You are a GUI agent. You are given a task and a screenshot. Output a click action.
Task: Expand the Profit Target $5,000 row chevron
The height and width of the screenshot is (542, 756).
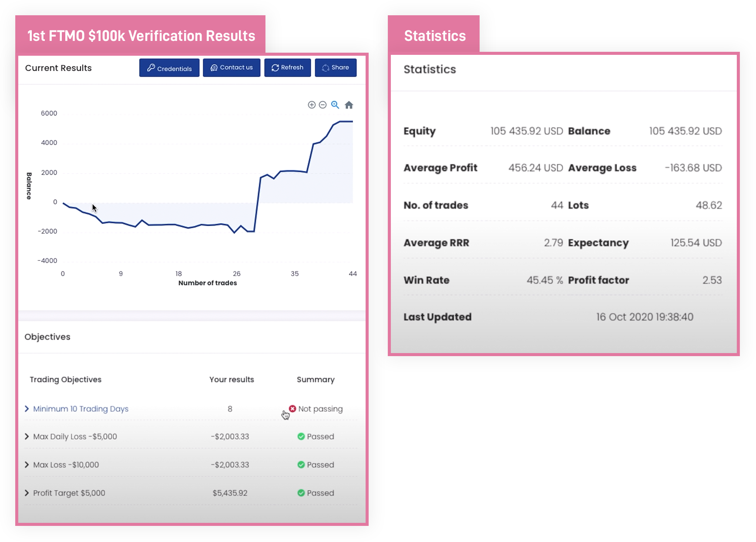(27, 493)
